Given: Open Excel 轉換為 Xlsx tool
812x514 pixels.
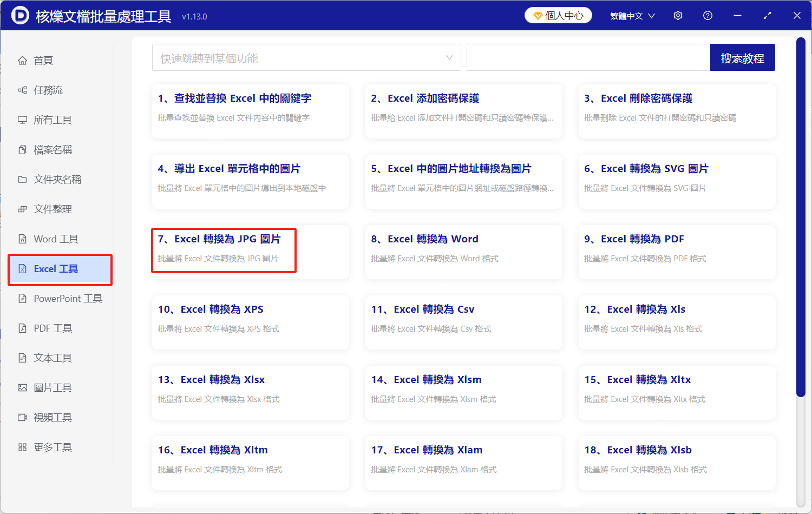Looking at the screenshot, I should (251, 393).
